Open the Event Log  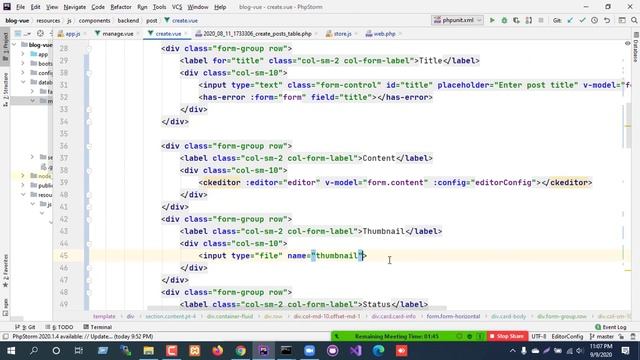tap(611, 327)
